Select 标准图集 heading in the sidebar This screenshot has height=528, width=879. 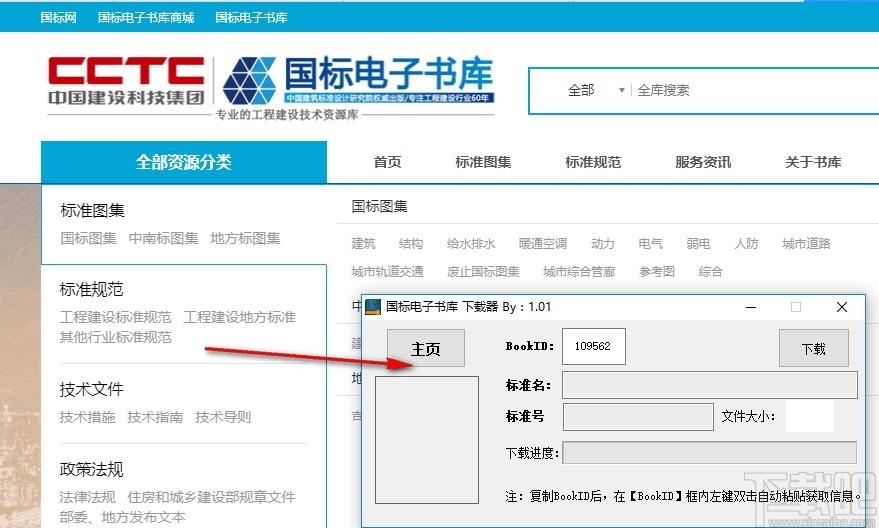[92, 210]
